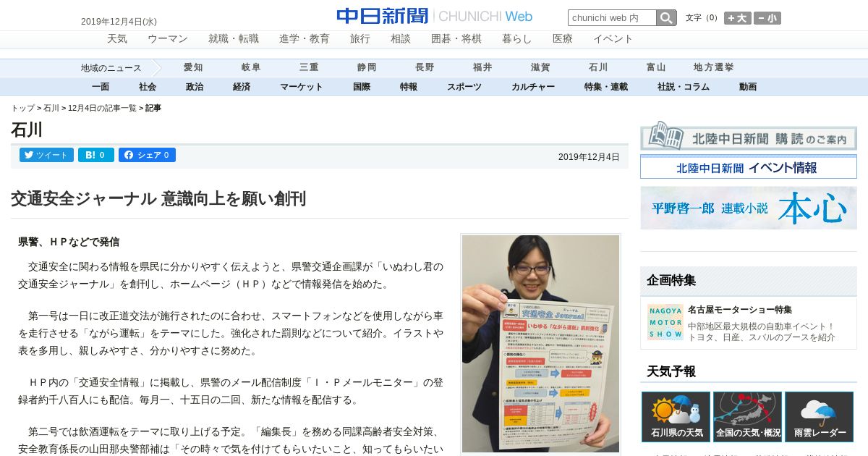Select 愛知 regional news
This screenshot has height=456, width=868.
(193, 67)
